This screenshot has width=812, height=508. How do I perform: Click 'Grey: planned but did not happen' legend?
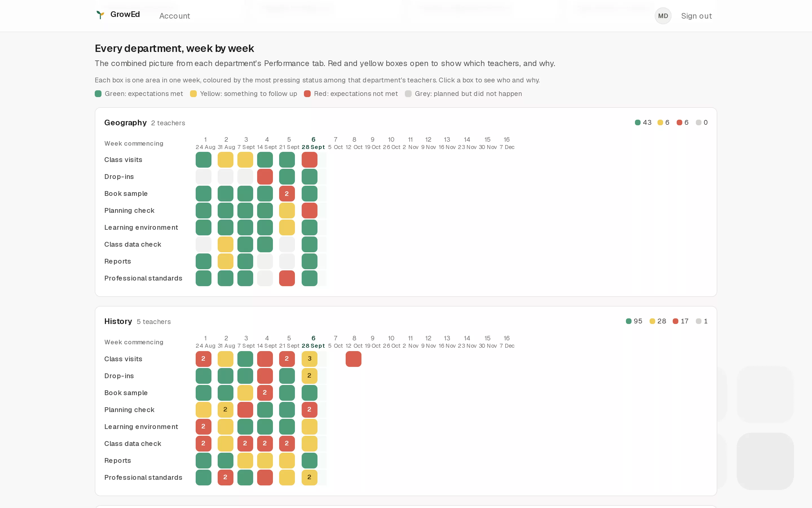[x=464, y=94]
